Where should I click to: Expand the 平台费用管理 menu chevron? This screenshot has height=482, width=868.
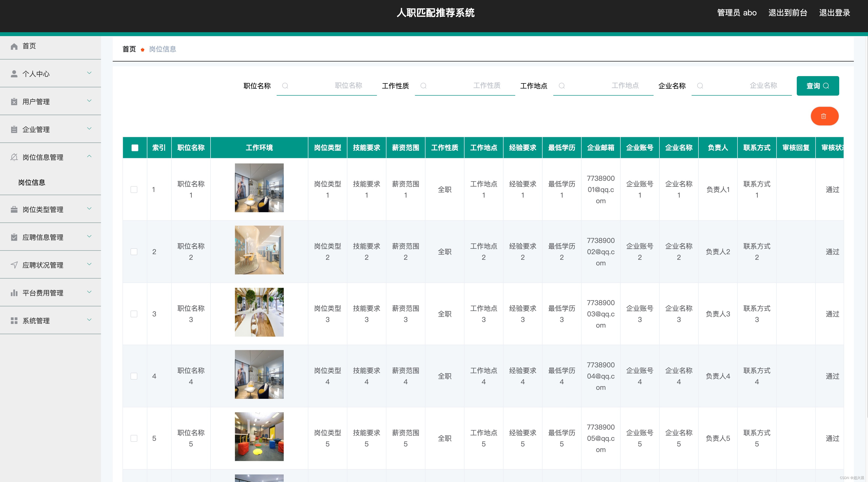click(89, 292)
